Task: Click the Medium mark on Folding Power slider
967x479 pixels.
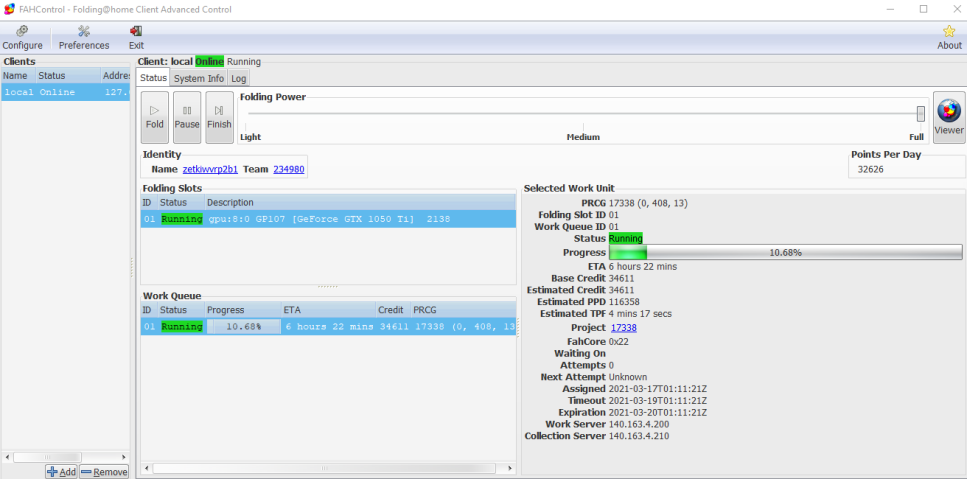Action: click(583, 137)
